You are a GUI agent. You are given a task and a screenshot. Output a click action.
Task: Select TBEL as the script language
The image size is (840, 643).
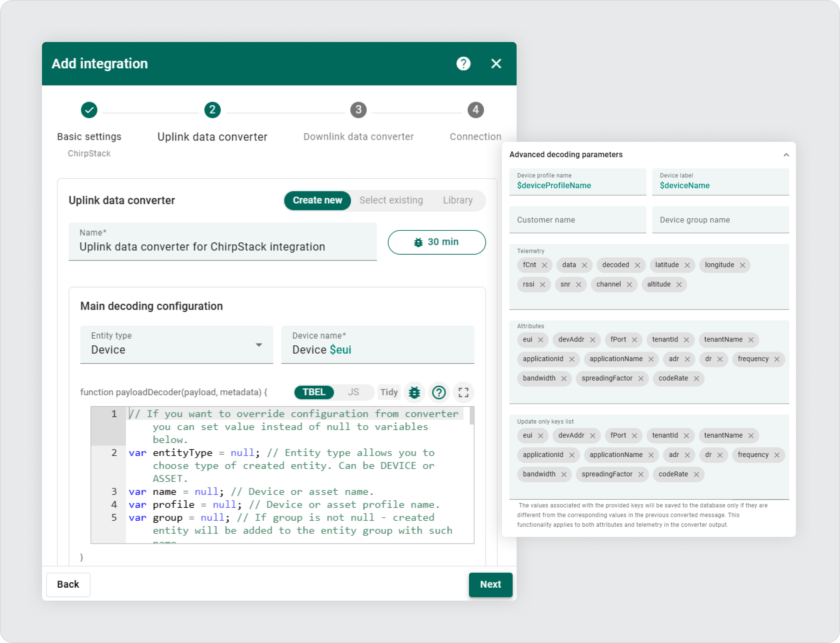[314, 392]
